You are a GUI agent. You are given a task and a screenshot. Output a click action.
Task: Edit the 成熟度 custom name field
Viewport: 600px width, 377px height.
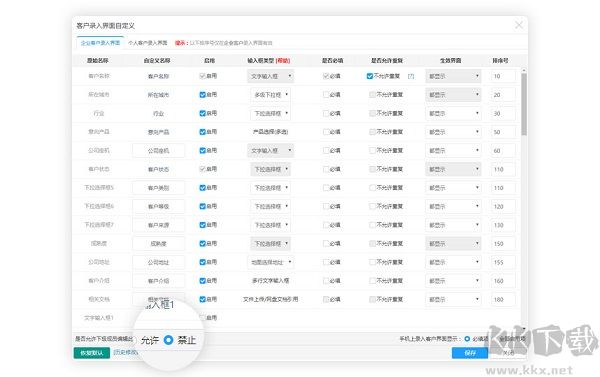point(158,243)
